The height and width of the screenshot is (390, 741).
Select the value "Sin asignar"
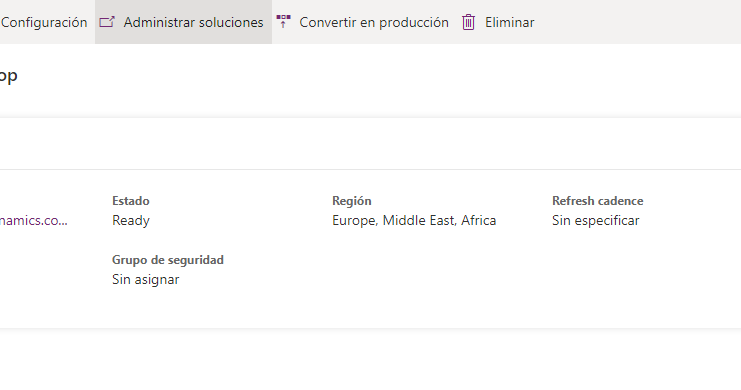coord(146,279)
